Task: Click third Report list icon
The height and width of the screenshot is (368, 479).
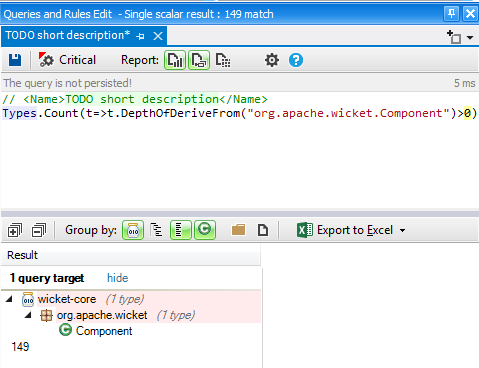Action: click(223, 60)
